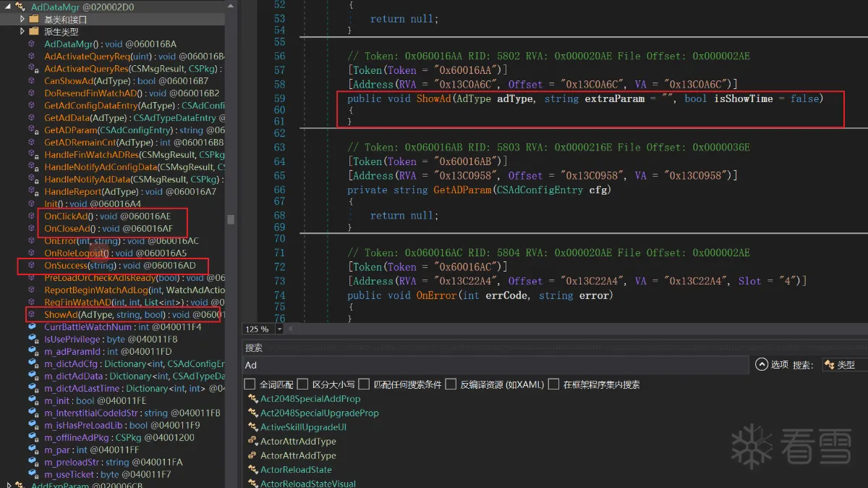Expand the 基类和接口 folder
The height and width of the screenshot is (488, 868).
pos(22,19)
